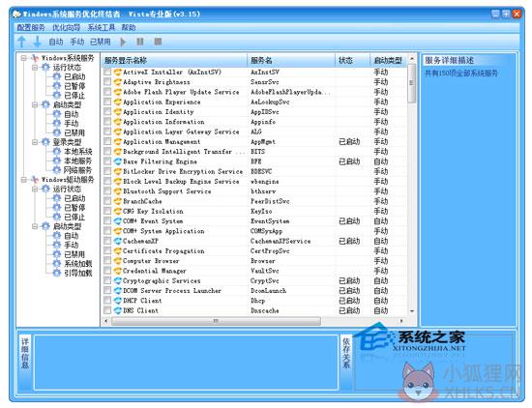Open the 系统工具 menu
The width and height of the screenshot is (532, 408).
click(102, 27)
